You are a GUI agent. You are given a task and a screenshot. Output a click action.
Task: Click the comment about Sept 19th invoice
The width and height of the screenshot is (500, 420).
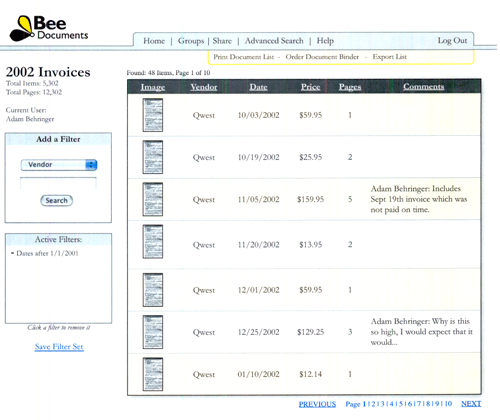419,199
